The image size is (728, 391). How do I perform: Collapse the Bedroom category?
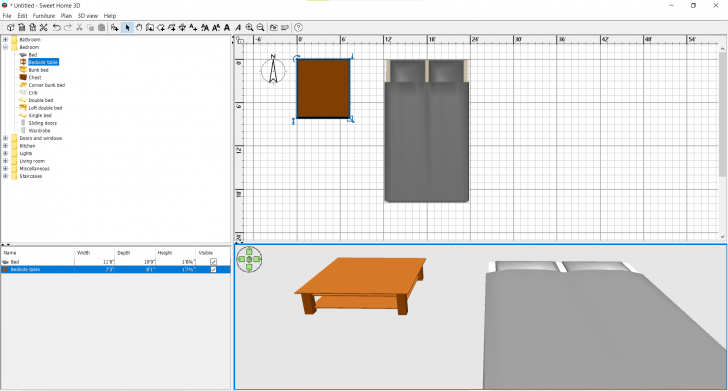click(6, 47)
